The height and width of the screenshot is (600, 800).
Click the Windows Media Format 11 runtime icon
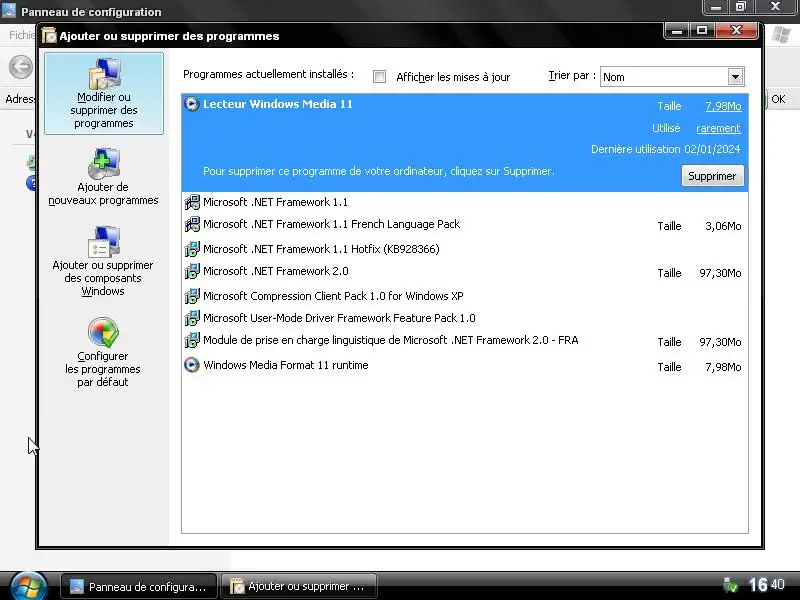click(x=192, y=365)
